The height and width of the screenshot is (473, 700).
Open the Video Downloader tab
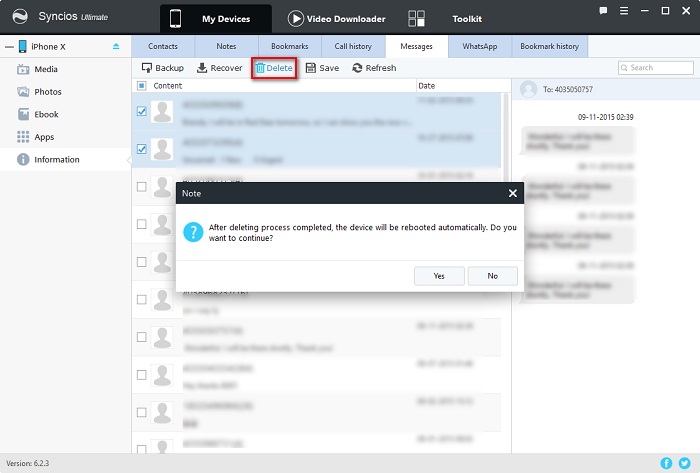tap(337, 19)
